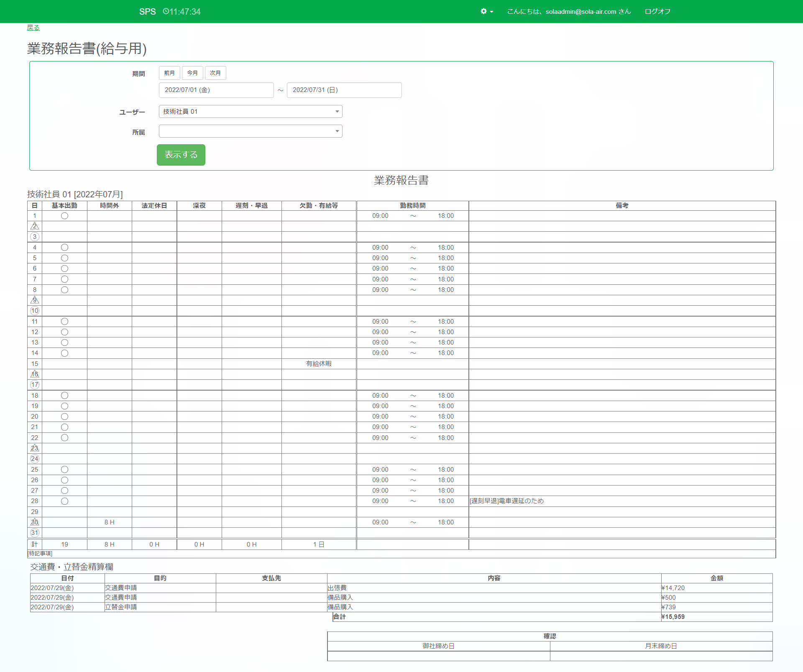
Task: Click the start date field 2022/07/01
Action: 216,90
